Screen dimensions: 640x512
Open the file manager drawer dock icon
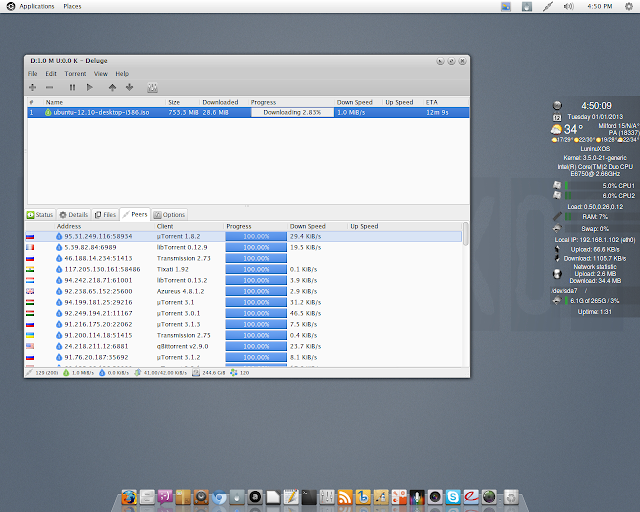[x=147, y=497]
